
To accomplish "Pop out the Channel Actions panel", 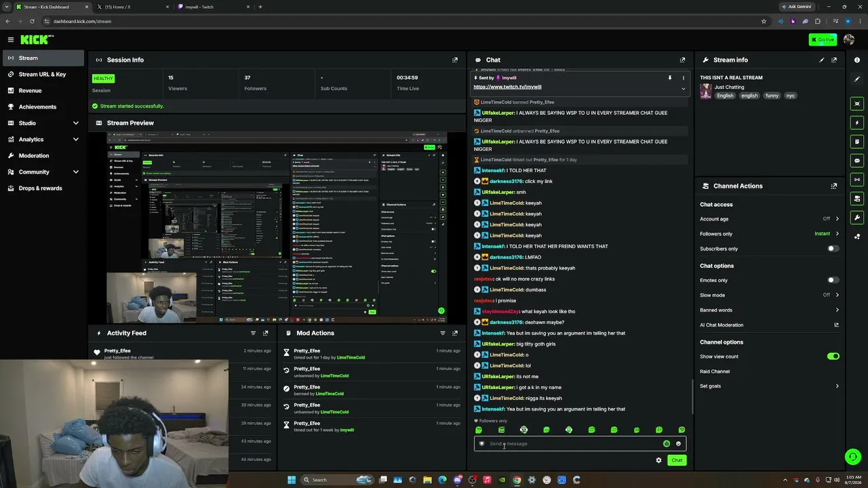I will pos(834,186).
